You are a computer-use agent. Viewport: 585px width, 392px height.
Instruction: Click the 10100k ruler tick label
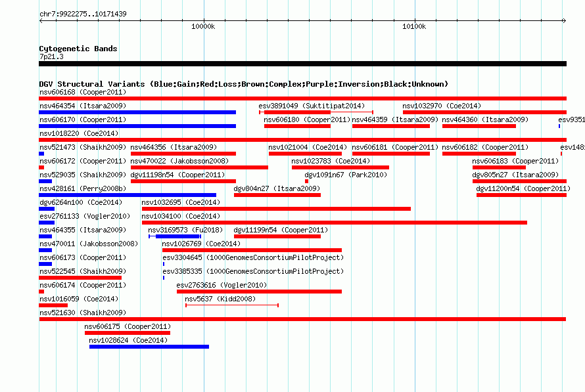tap(414, 26)
